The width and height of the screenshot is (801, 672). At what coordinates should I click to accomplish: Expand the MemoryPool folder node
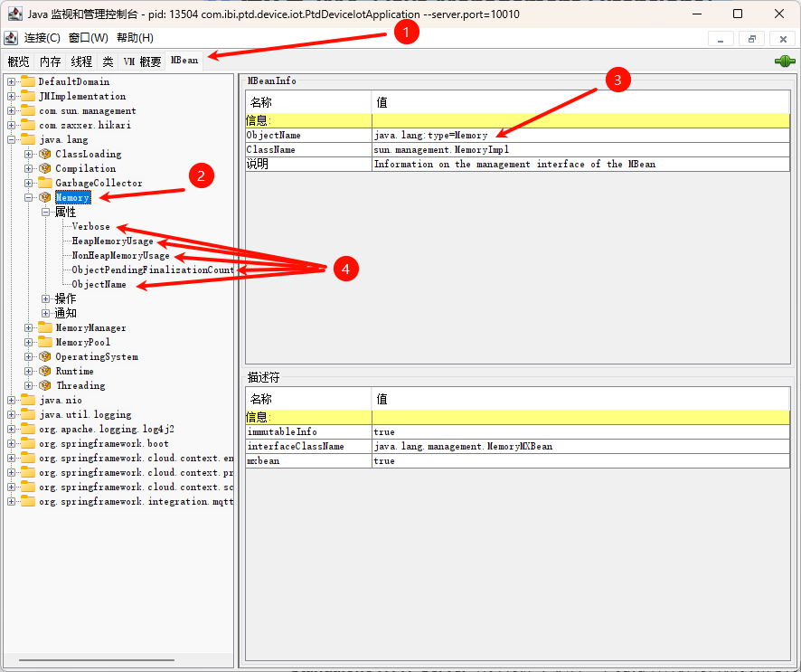pos(29,342)
